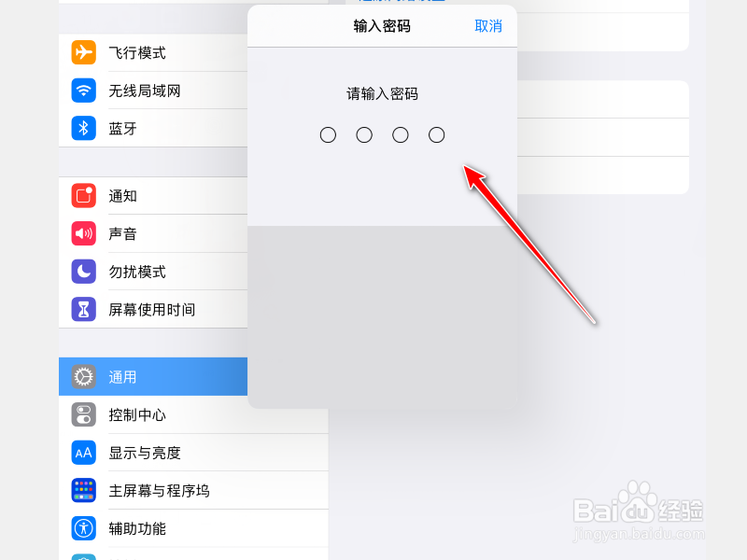Tap the first passcode digit circle
Screen dimensions: 747x560
coord(328,135)
